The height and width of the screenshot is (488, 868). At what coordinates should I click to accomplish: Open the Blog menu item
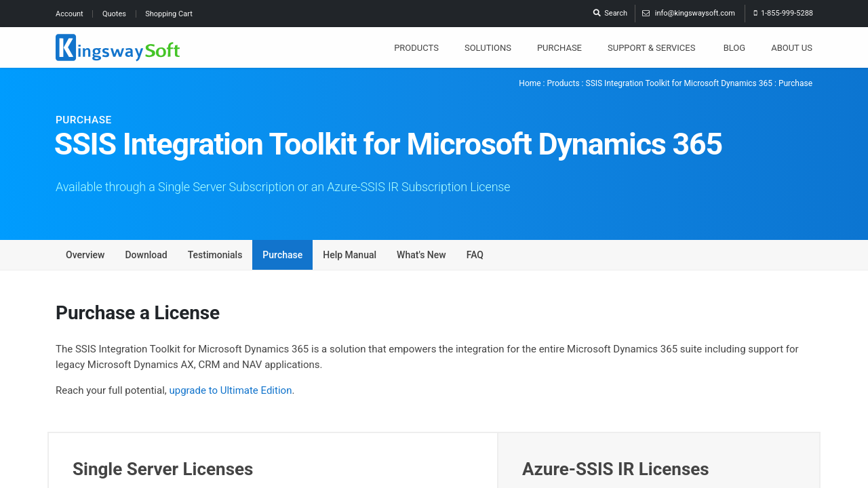click(x=734, y=48)
